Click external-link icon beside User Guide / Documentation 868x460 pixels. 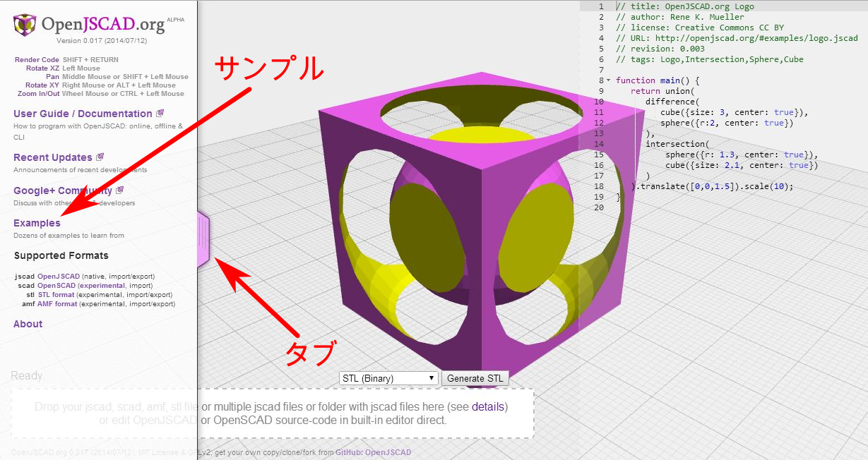[160, 114]
